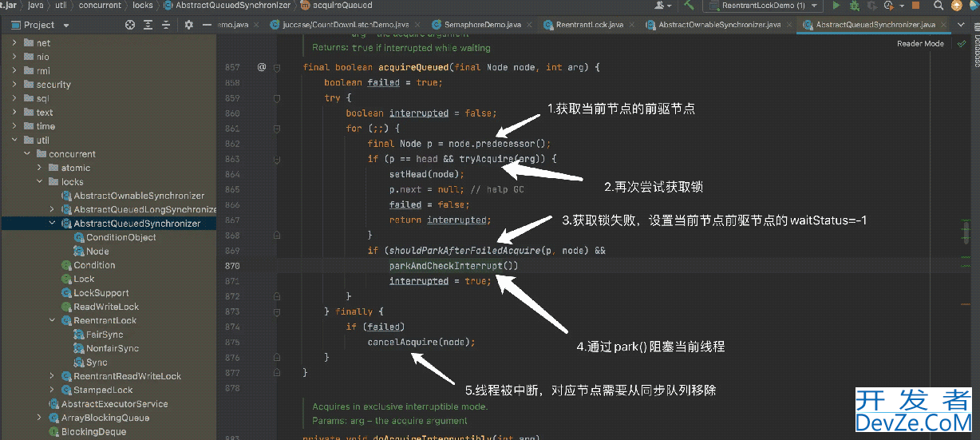Expand the net package folder
The width and height of the screenshot is (980, 440).
(15, 43)
